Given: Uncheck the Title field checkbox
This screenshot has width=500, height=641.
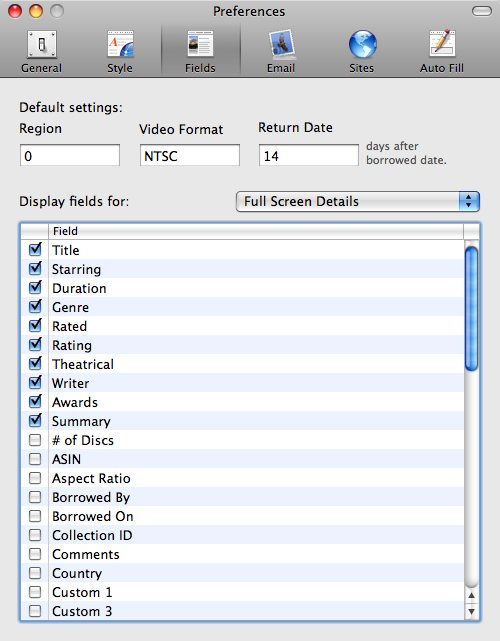Looking at the screenshot, I should (x=35, y=249).
